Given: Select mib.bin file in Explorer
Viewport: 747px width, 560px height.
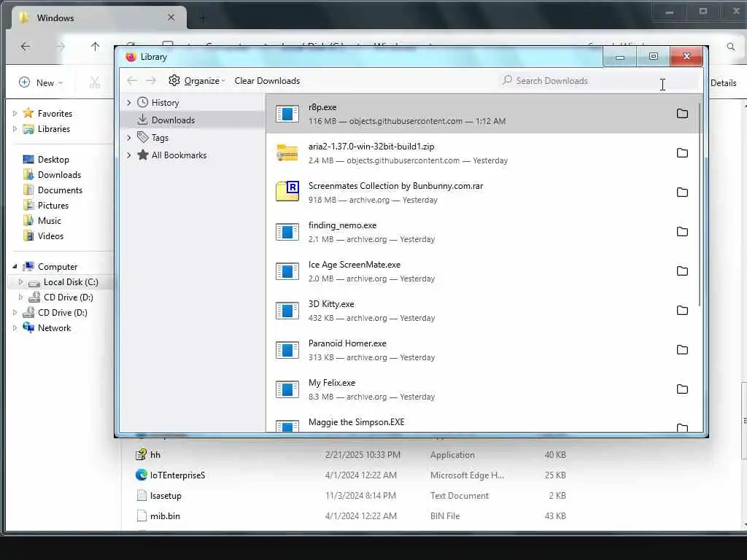Looking at the screenshot, I should tap(165, 516).
